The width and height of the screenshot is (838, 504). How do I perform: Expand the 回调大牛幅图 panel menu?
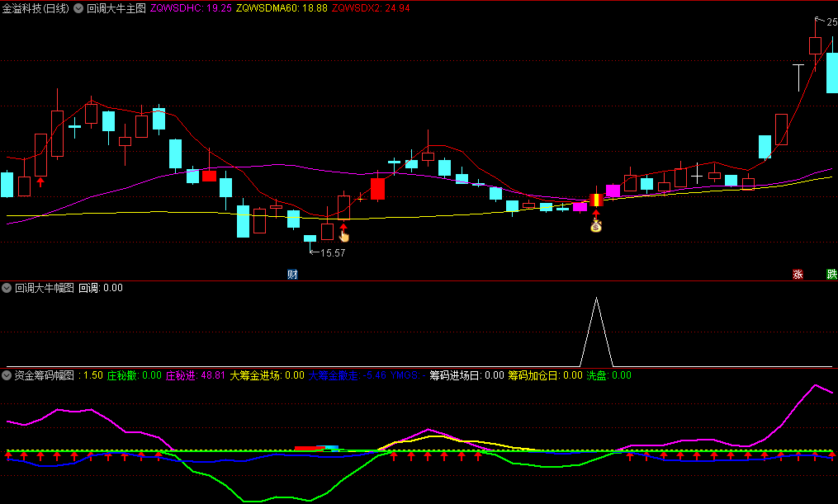point(7,288)
